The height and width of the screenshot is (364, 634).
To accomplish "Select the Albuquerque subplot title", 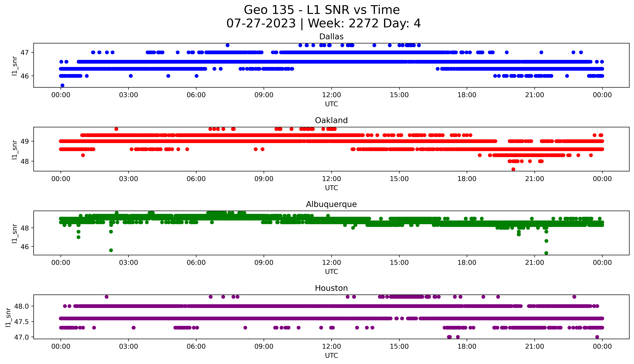I will [331, 204].
